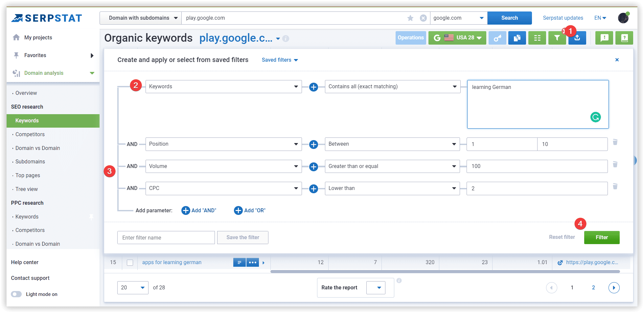The height and width of the screenshot is (313, 644).
Task: Click the Enter filter name field
Action: click(166, 238)
